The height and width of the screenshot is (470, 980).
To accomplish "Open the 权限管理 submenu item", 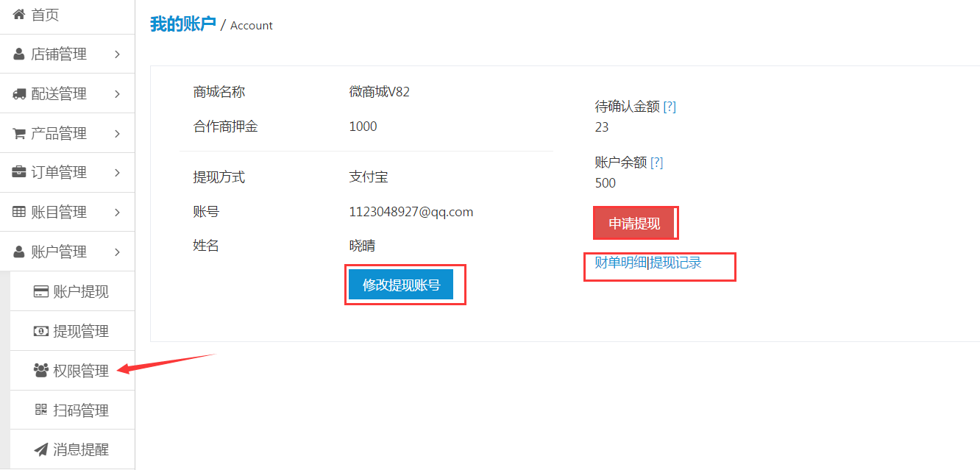I will 72,371.
